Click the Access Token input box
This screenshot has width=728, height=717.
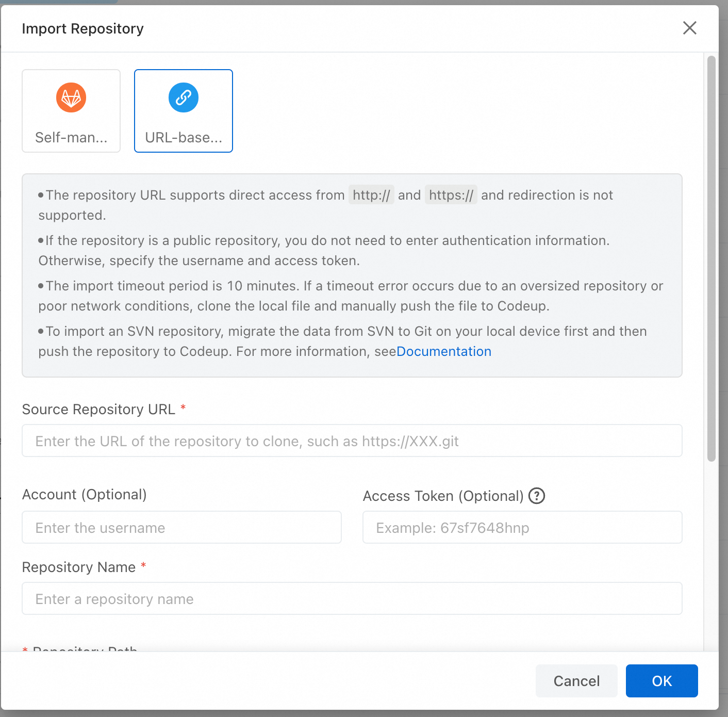pos(522,528)
